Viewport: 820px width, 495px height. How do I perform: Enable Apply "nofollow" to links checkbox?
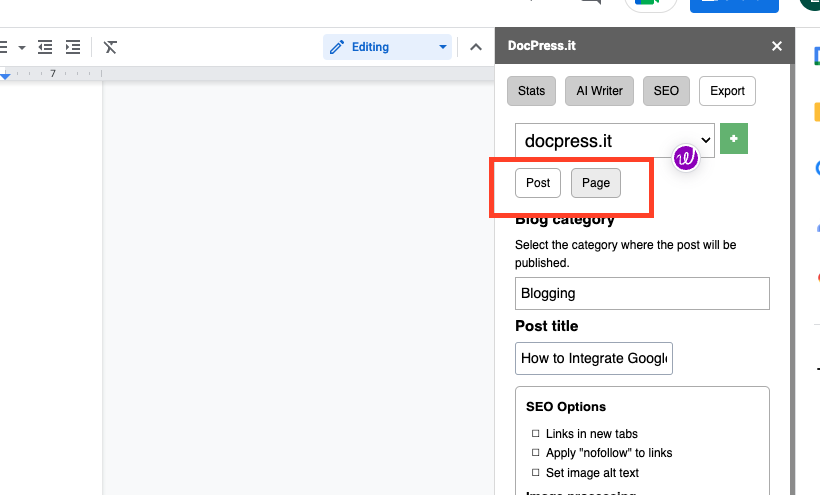[x=536, y=453]
